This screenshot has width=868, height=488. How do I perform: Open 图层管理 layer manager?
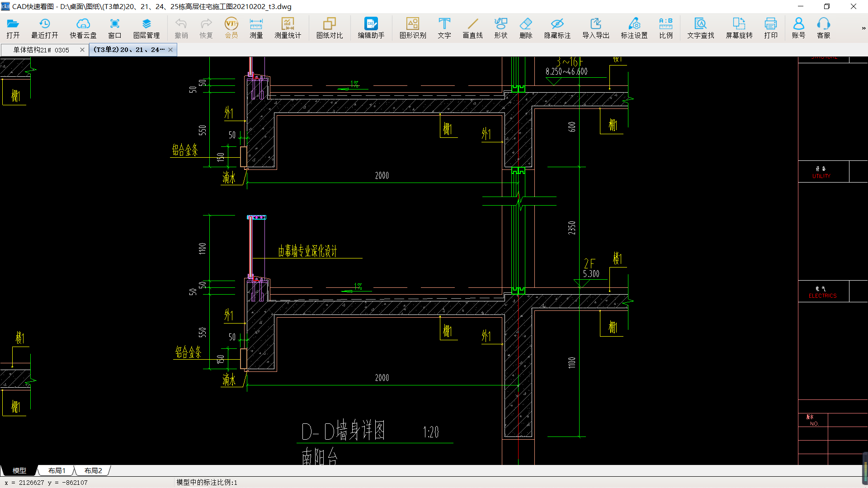pyautogui.click(x=146, y=28)
